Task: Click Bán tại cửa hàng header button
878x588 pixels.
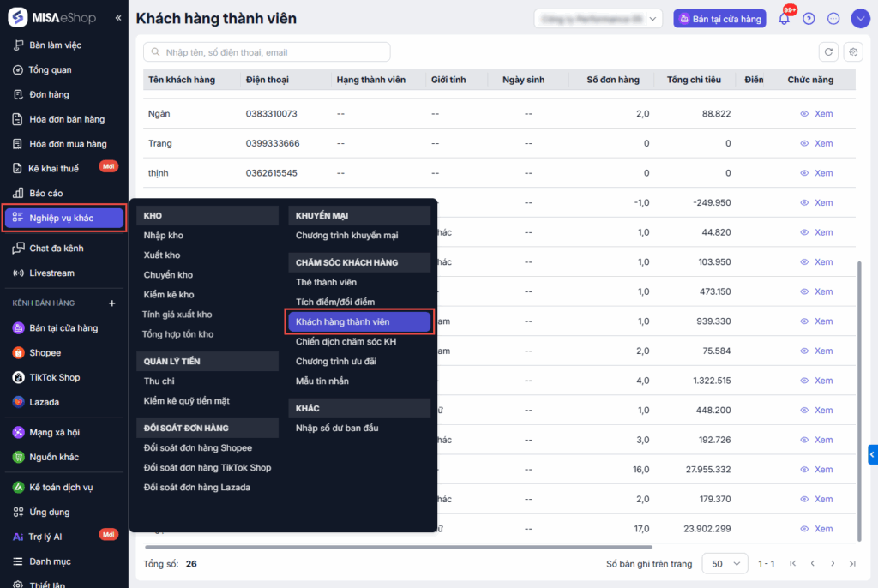Action: [x=719, y=19]
